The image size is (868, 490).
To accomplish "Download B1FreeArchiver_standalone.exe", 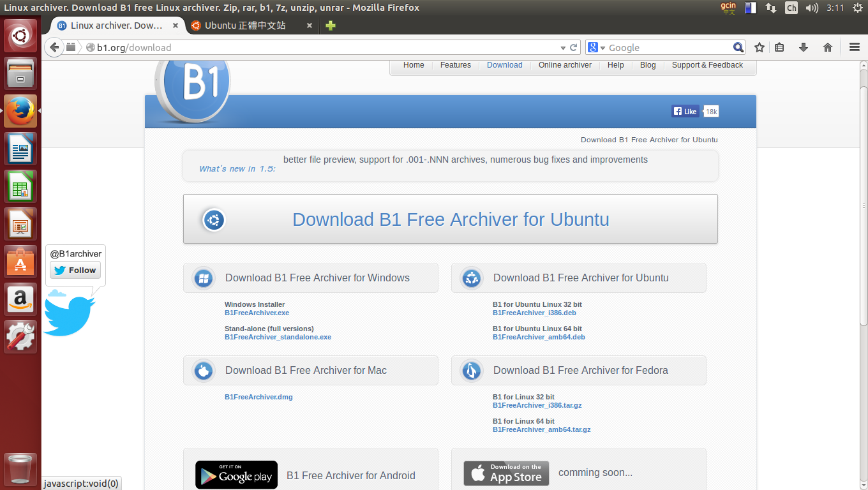I will 278,337.
